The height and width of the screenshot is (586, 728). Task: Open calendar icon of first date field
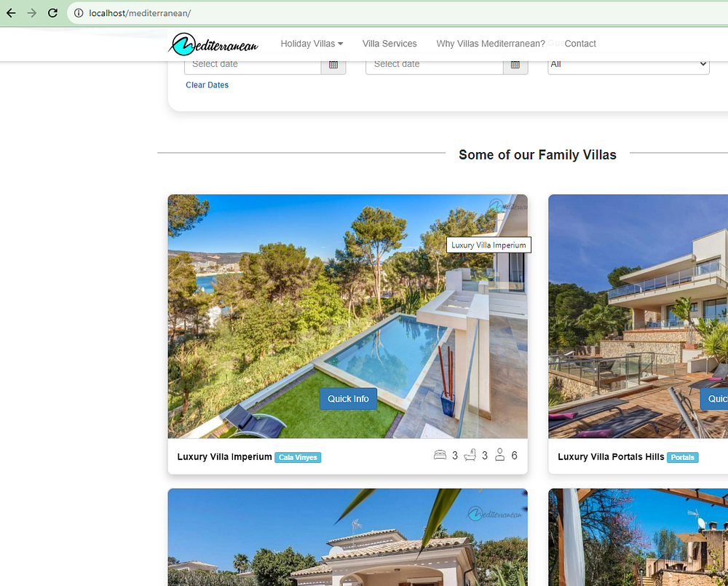pos(333,64)
